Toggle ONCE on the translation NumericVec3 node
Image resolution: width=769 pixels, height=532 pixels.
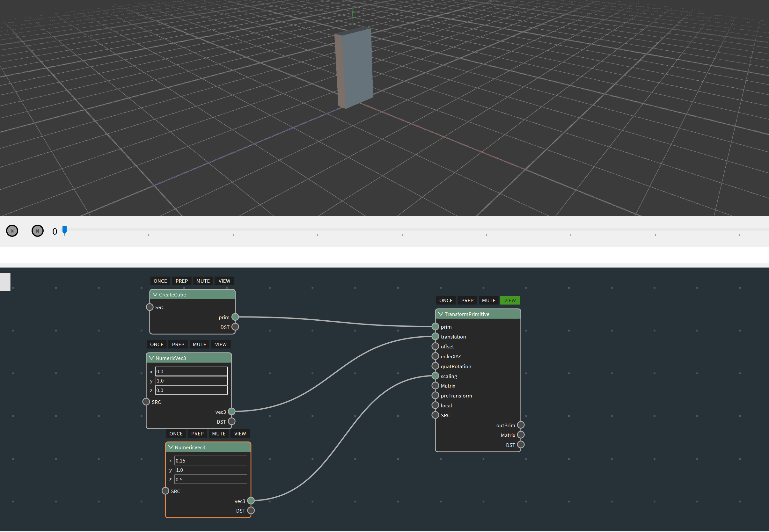tap(157, 344)
